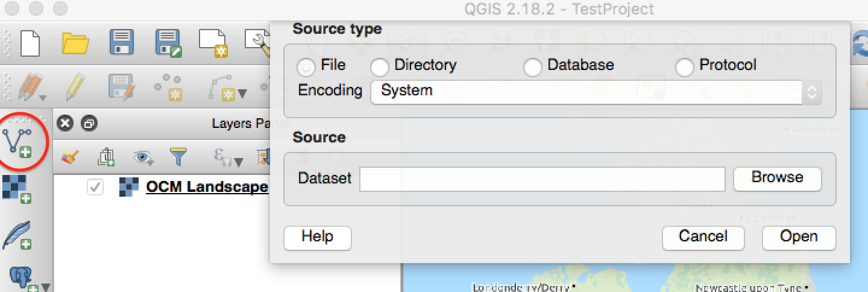Save the project using the floppy disk icon
The image size is (868, 292).
coord(122,43)
